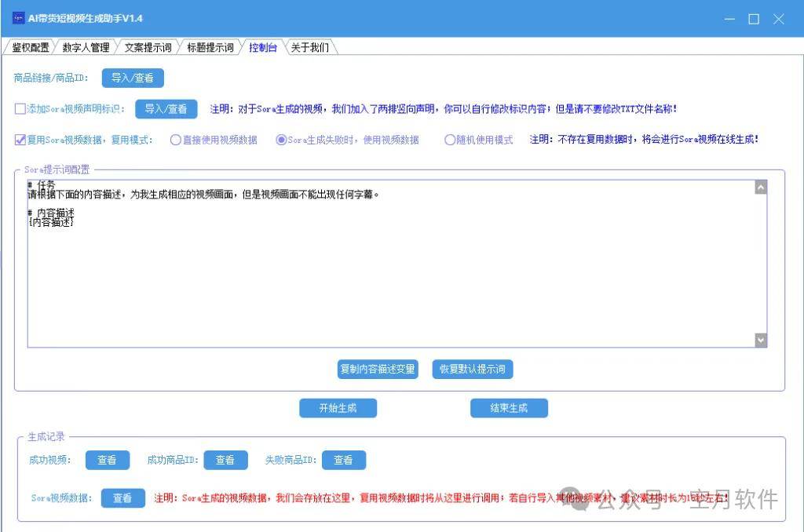The height and width of the screenshot is (532, 804).
Task: Click the 复制内容描述变量 button
Action: (x=378, y=369)
